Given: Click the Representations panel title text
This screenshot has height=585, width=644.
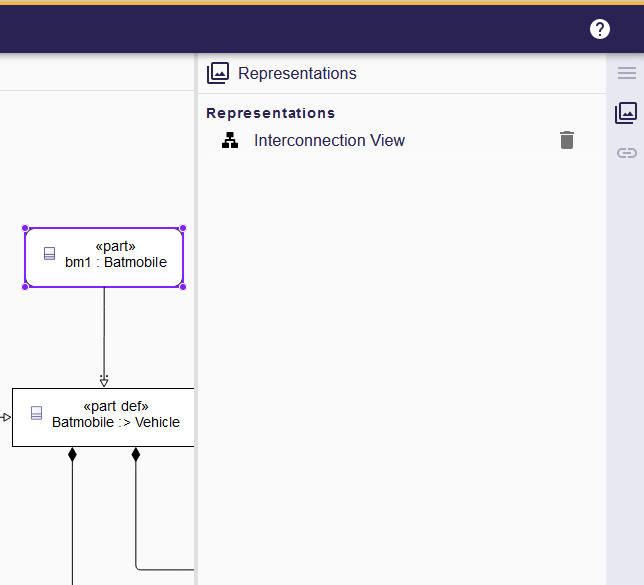Looking at the screenshot, I should [297, 73].
